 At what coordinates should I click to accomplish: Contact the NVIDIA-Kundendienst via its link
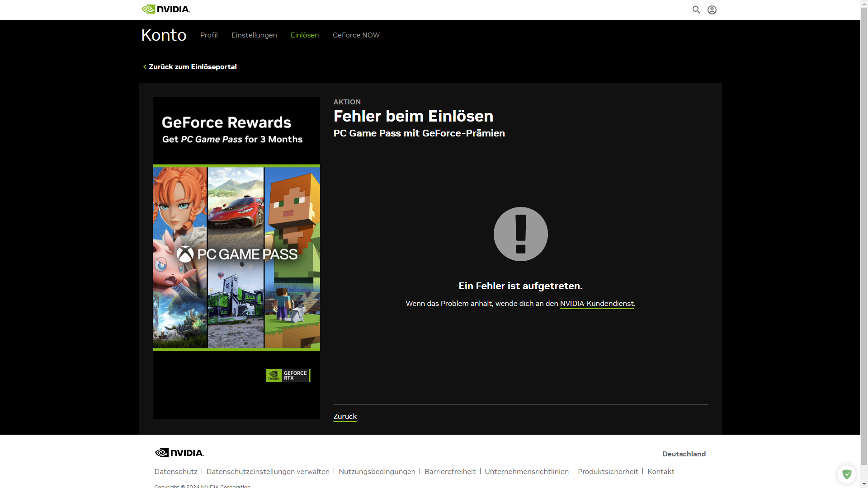pos(596,304)
